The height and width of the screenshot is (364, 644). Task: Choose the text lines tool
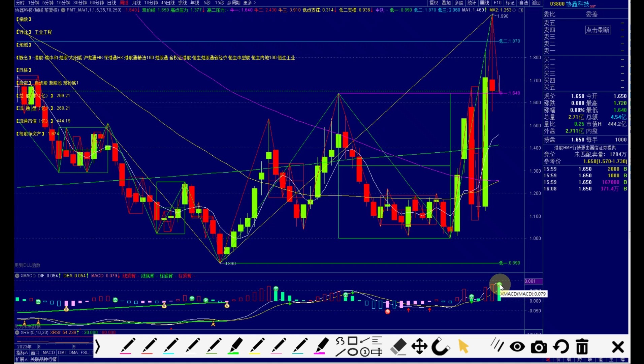[x=377, y=341]
